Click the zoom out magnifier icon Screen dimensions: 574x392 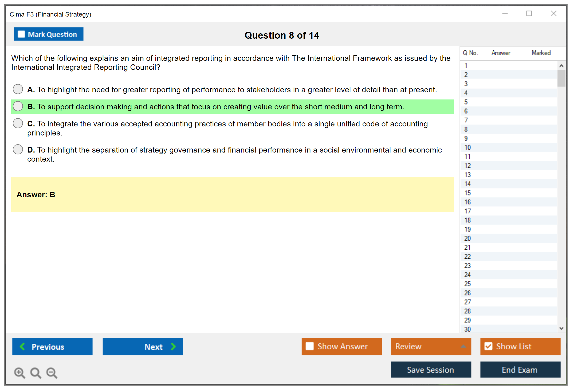click(52, 373)
